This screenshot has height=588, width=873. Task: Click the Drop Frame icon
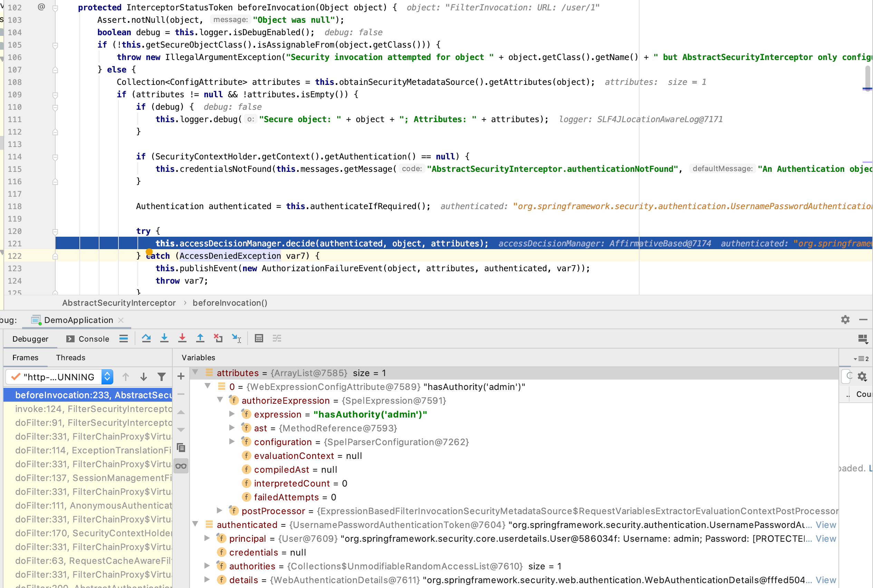click(218, 338)
